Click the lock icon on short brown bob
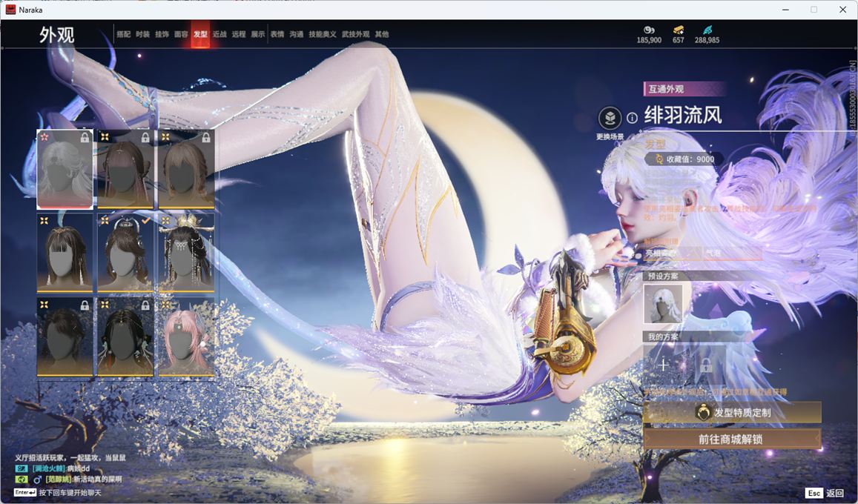The image size is (858, 504). click(205, 137)
